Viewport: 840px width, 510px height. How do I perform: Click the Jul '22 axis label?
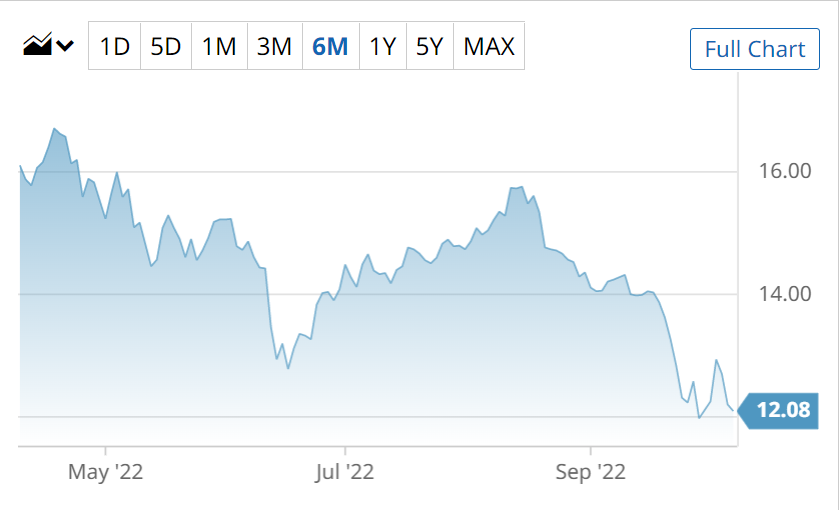[345, 471]
